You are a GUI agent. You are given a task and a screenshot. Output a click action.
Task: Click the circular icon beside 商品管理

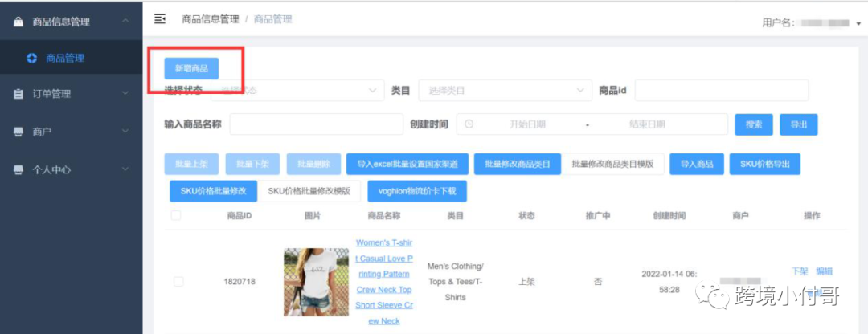coord(31,58)
